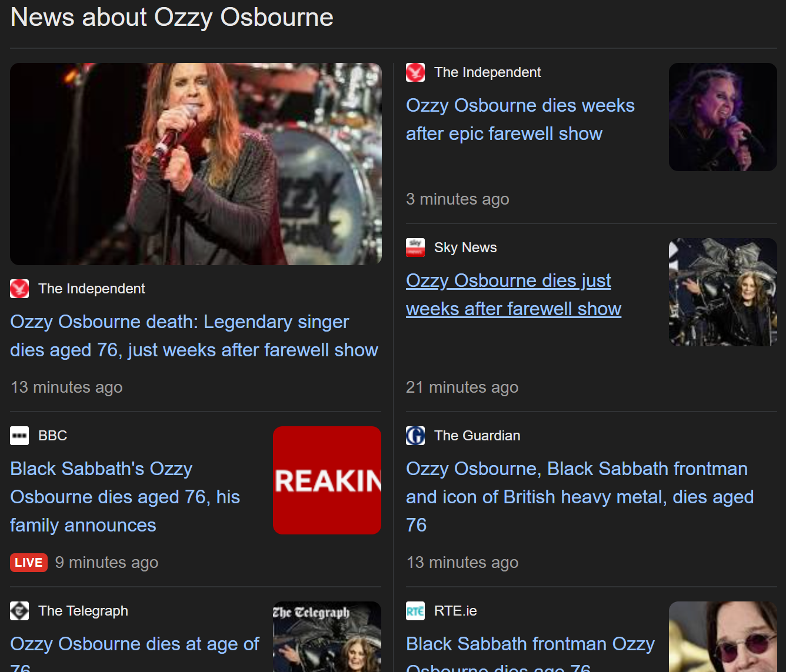Click 'Sky News' source name
Viewport: 786px width, 672px height.
click(465, 248)
